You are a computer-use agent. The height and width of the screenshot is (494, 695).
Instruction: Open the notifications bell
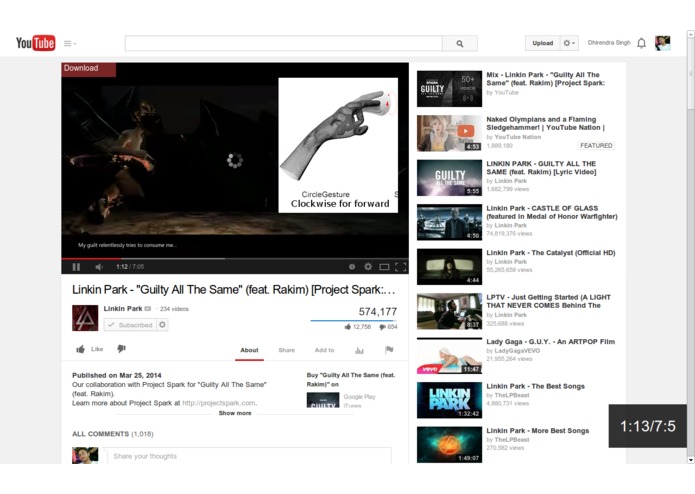[x=641, y=43]
